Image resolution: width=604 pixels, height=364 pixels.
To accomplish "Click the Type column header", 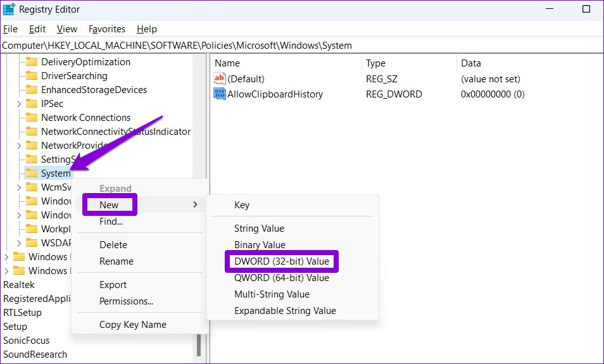I will tap(375, 63).
